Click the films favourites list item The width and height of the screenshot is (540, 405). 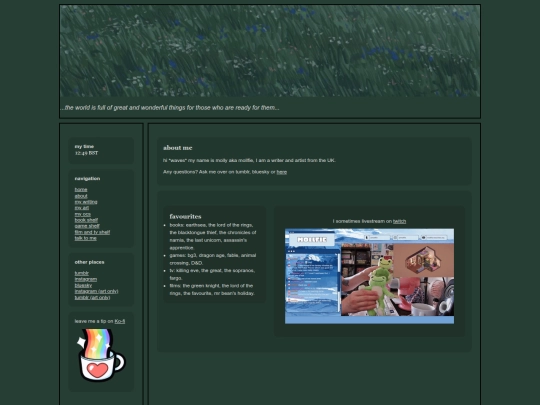click(x=213, y=289)
